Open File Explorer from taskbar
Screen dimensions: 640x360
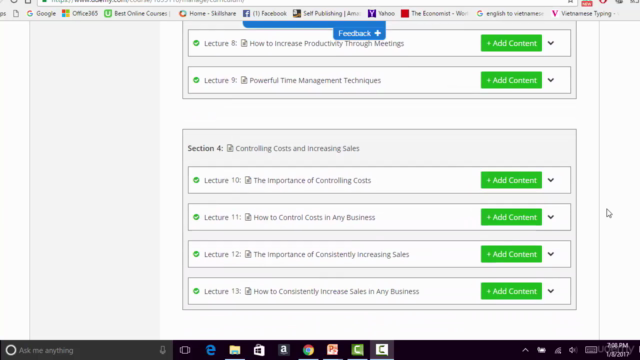(235, 350)
